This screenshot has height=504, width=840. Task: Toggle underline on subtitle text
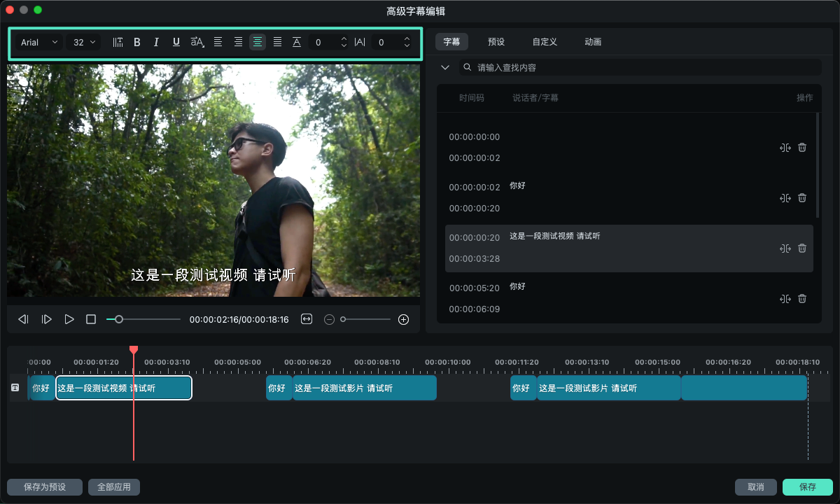click(x=176, y=43)
